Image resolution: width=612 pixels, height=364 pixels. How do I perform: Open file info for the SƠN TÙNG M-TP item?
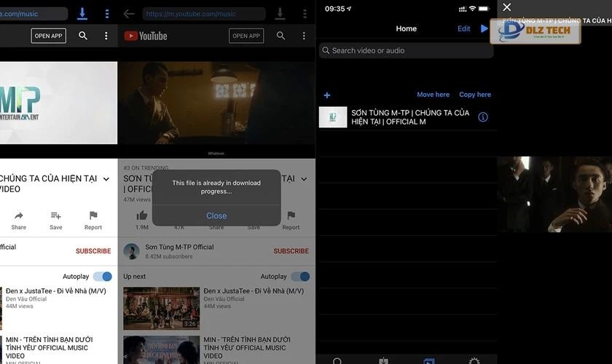coord(482,117)
